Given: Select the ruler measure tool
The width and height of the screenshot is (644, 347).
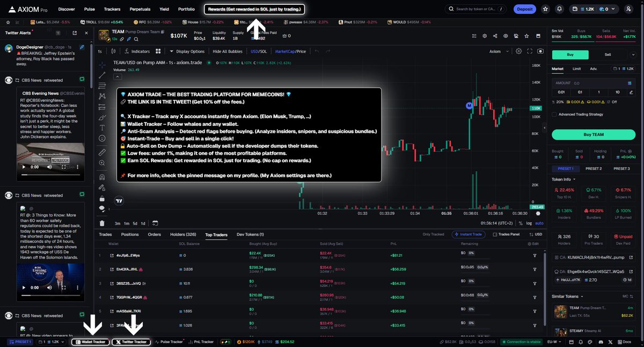Looking at the screenshot, I should click(x=102, y=153).
